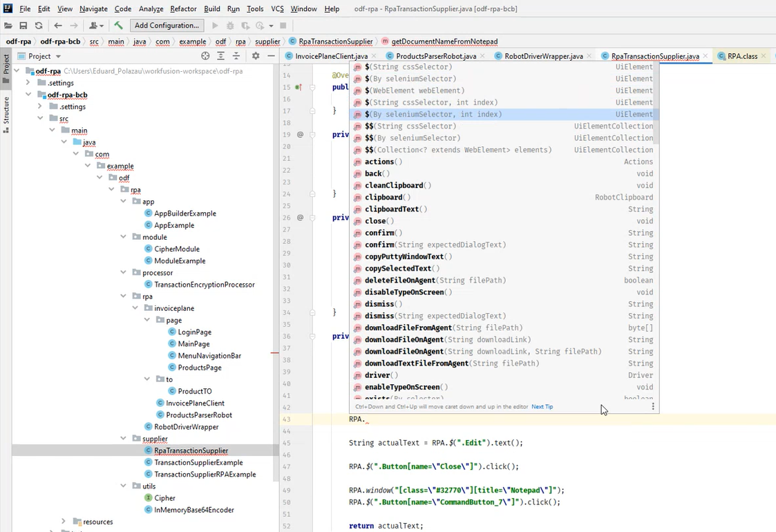Click the override gutter icon on line 15
Viewport: 776px width, 532px height.
click(299, 87)
